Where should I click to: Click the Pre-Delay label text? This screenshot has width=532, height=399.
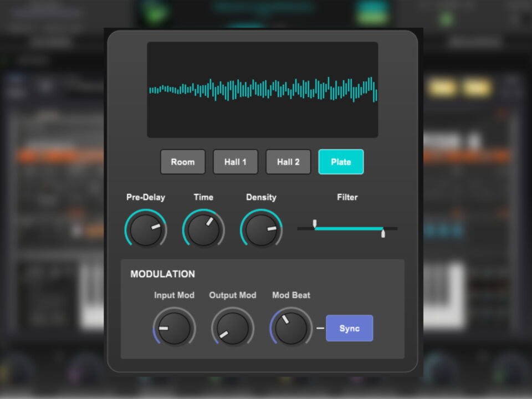[146, 197]
